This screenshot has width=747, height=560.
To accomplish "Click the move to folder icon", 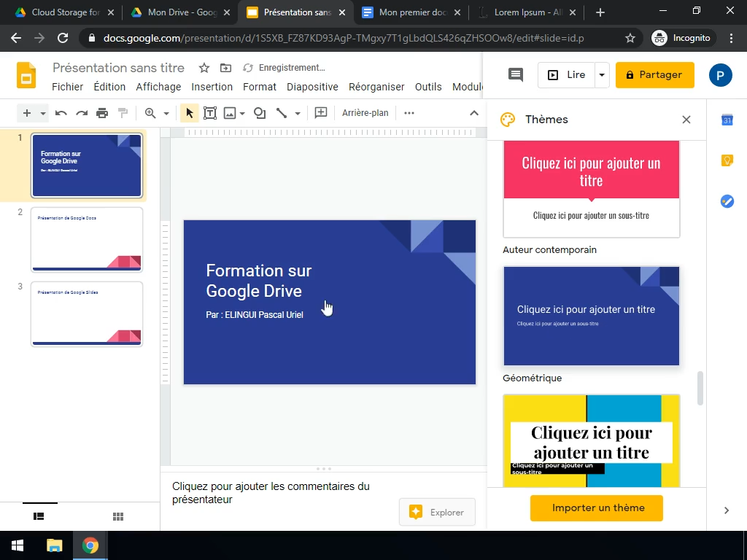I will (x=226, y=68).
